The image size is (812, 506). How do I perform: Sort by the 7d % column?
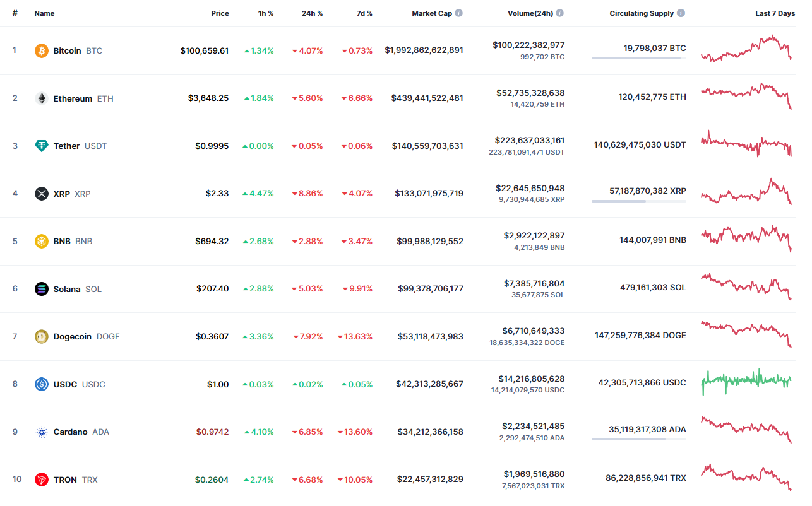tap(363, 13)
